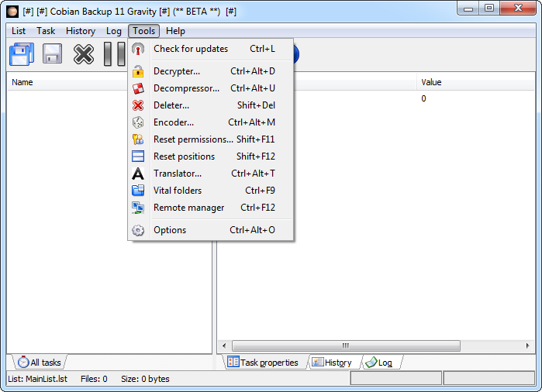Image resolution: width=542 pixels, height=392 pixels.
Task: Select Reset permissions... menu entry
Action: pyautogui.click(x=211, y=139)
